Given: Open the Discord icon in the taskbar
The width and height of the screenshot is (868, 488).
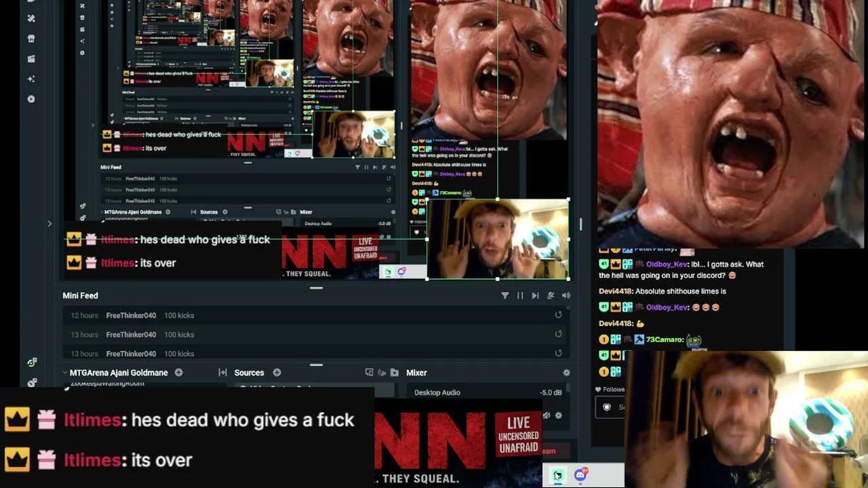Looking at the screenshot, I should point(580,475).
